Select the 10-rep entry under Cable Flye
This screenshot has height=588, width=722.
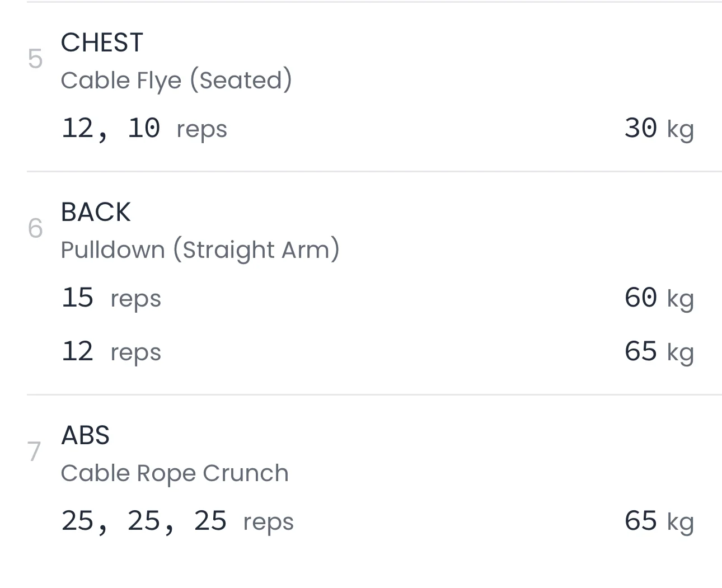pyautogui.click(x=144, y=128)
